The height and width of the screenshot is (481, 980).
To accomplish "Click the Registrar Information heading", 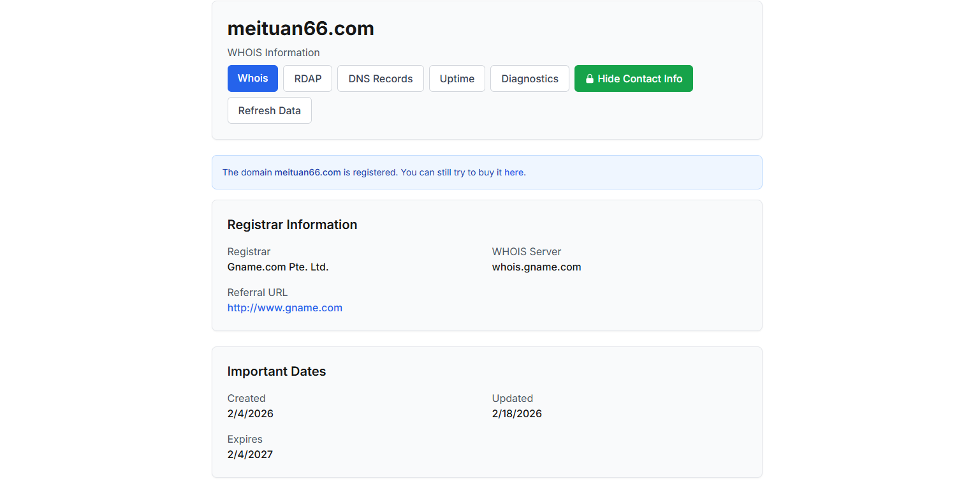I will pyautogui.click(x=292, y=225).
